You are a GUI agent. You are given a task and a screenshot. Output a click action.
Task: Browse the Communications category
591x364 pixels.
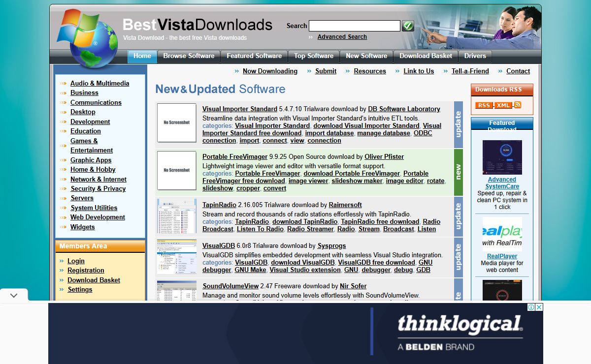click(x=96, y=103)
